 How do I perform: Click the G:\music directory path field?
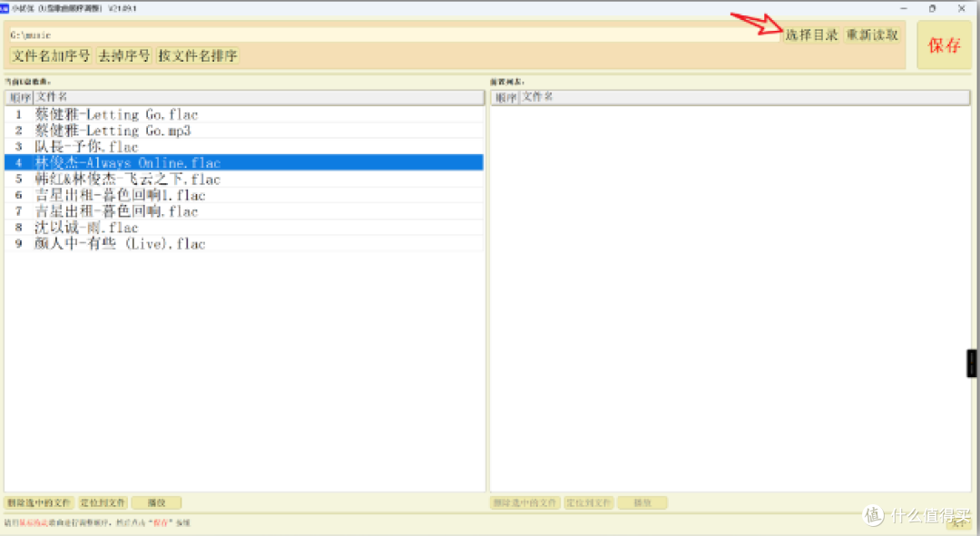[x=394, y=35]
